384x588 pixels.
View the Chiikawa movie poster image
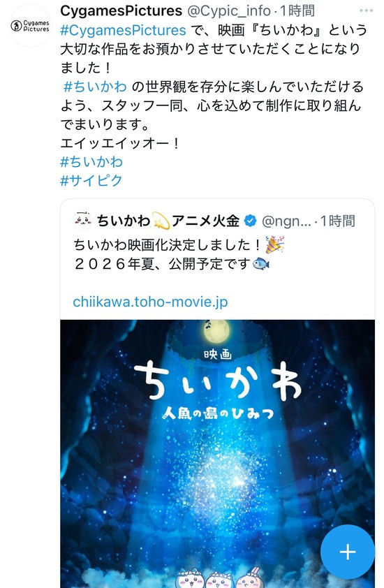coord(218,454)
